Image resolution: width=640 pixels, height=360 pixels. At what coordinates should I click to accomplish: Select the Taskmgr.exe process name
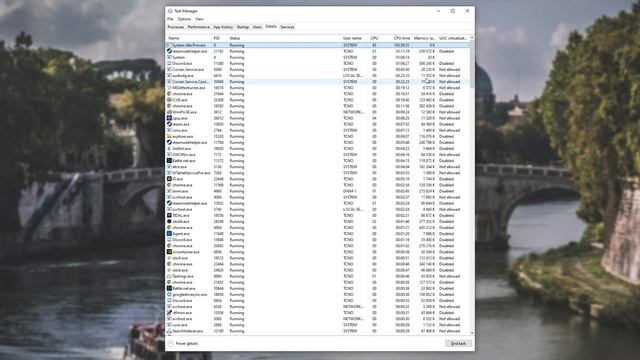183,276
